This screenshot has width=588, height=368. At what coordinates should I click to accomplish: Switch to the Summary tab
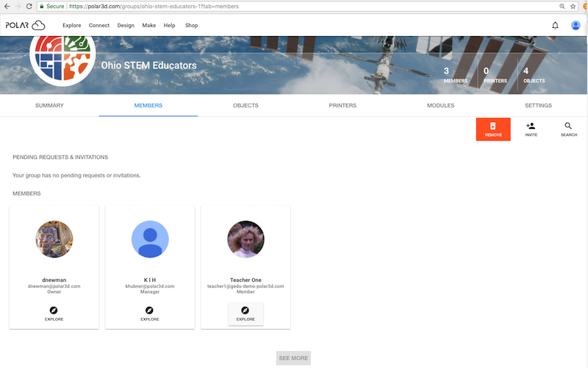click(49, 105)
